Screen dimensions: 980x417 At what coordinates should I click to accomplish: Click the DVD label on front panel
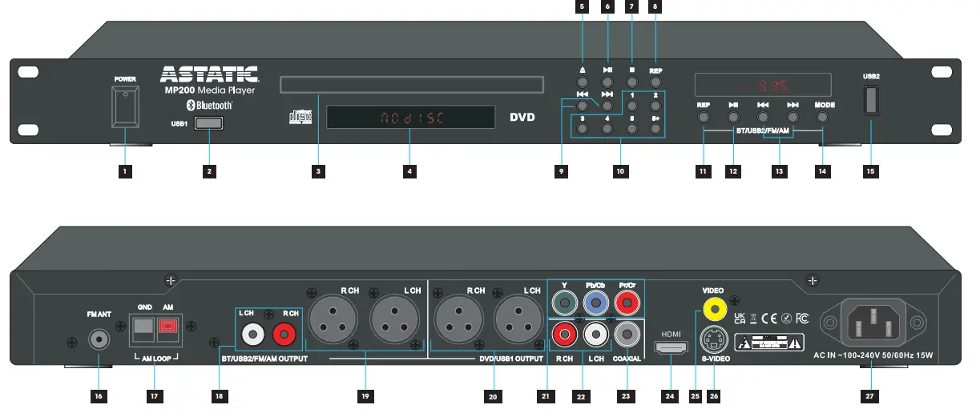pos(522,118)
